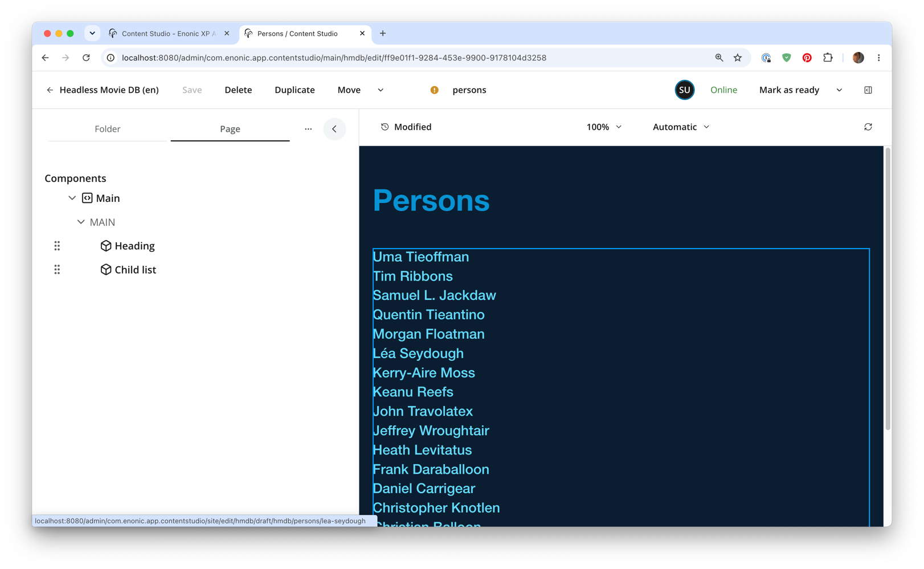Open the 100% zoom dropdown
This screenshot has width=924, height=569.
pyautogui.click(x=604, y=127)
